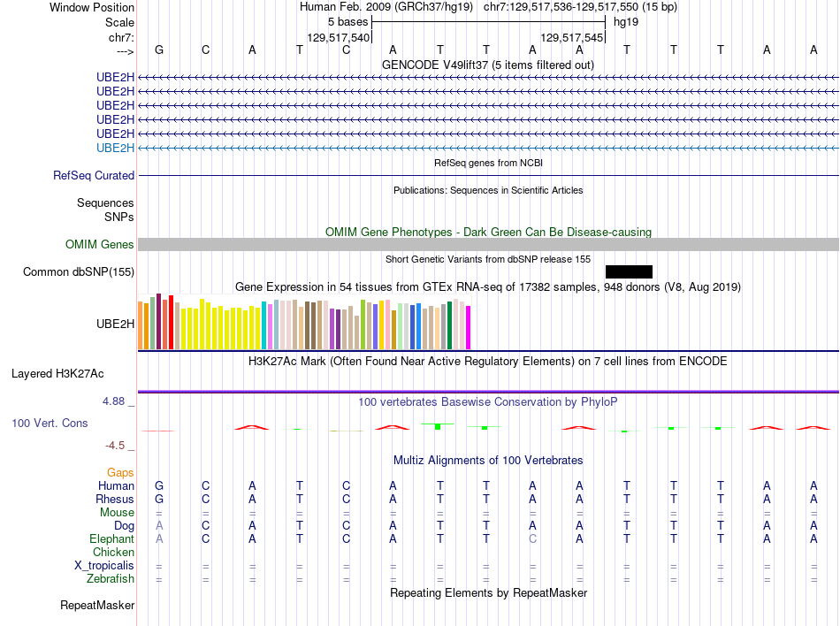This screenshot has height=626, width=840.
Task: Select the Elephant alignment row label
Action: (x=111, y=538)
